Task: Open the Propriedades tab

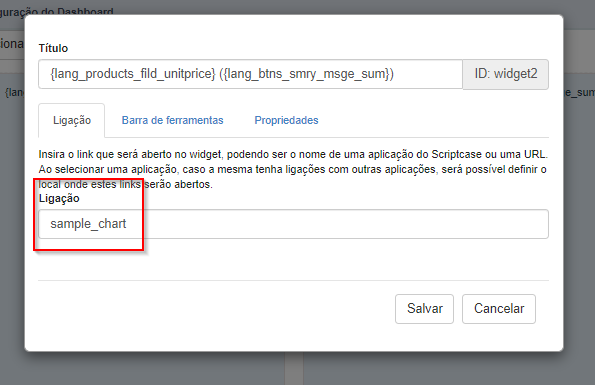Action: click(286, 120)
